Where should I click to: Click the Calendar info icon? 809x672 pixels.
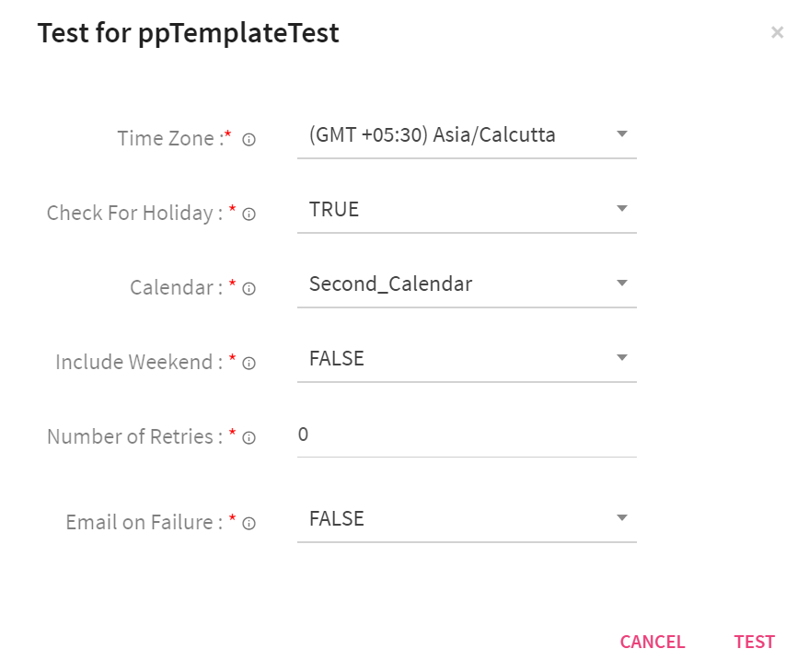(x=248, y=288)
